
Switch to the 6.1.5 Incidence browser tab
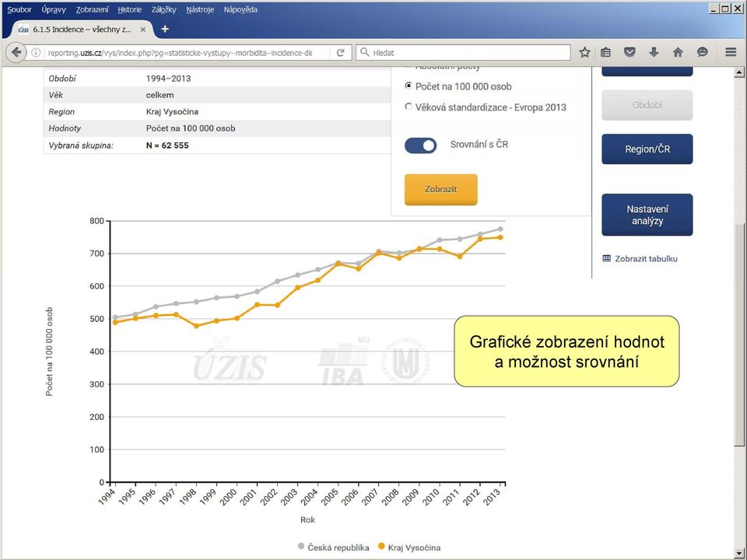[x=81, y=30]
